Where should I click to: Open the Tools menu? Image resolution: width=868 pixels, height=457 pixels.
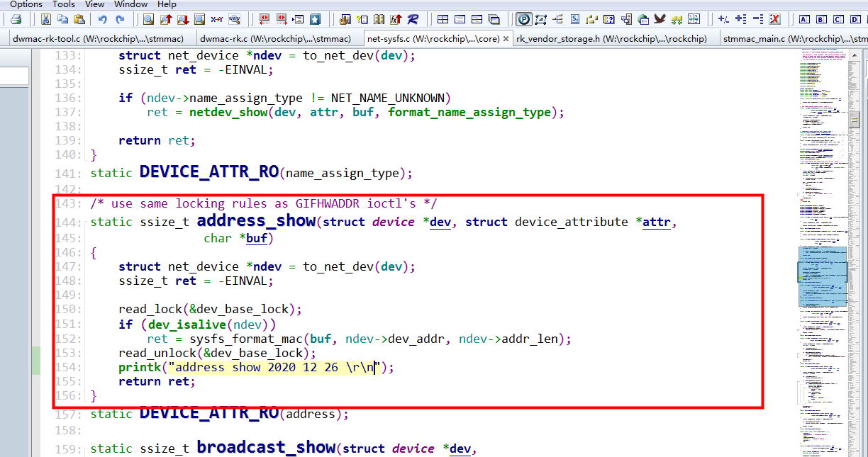pos(64,4)
